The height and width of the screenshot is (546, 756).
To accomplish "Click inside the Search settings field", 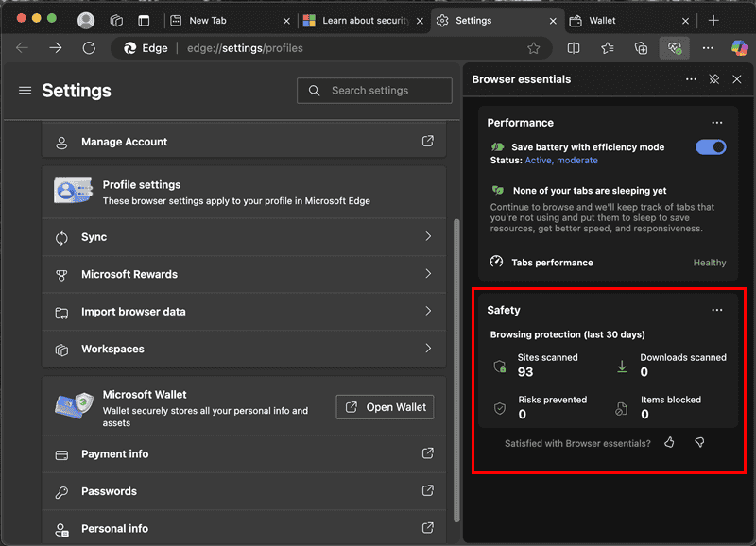I will [374, 91].
